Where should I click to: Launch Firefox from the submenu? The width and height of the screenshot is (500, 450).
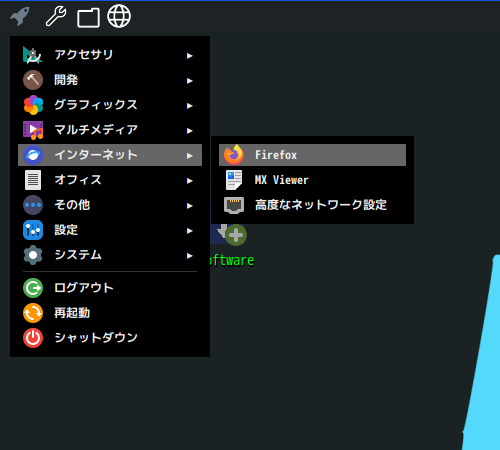[x=312, y=155]
